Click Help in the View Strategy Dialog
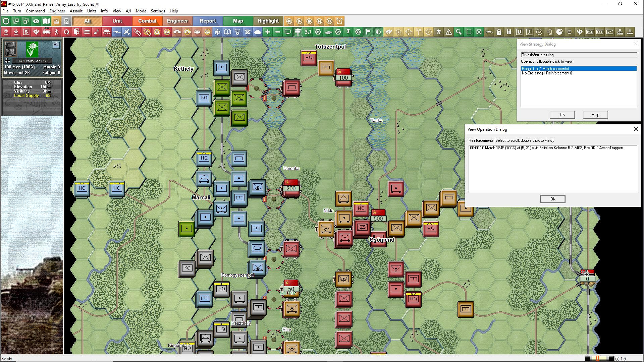This screenshot has height=362, width=644. [595, 114]
